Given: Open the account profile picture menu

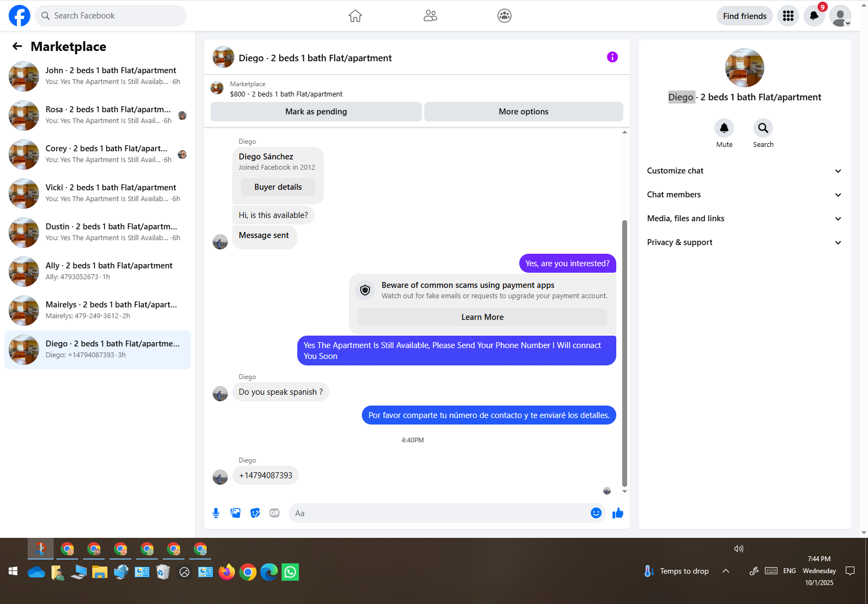Looking at the screenshot, I should (x=840, y=16).
